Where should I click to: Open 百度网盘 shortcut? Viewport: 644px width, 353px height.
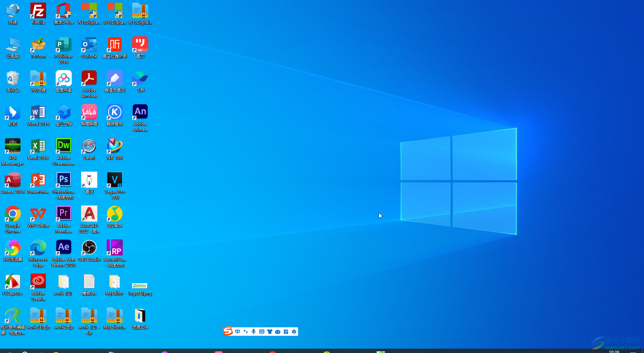click(x=64, y=81)
